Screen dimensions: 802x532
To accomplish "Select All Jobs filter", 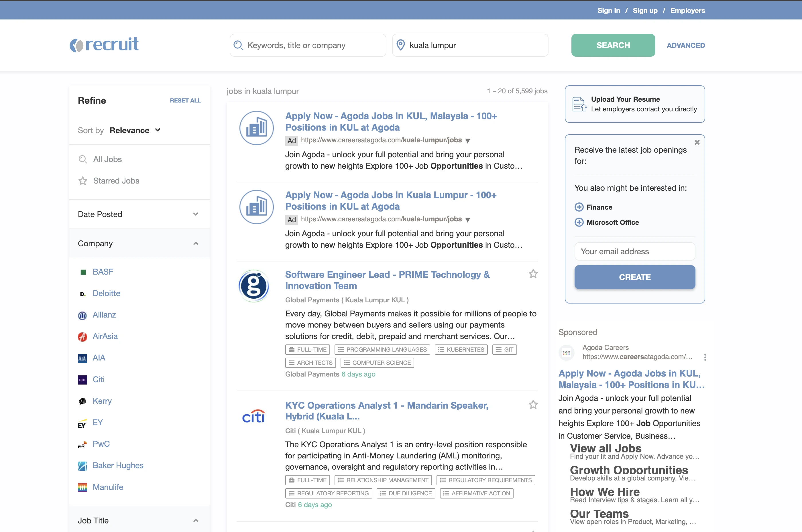I will (x=107, y=159).
